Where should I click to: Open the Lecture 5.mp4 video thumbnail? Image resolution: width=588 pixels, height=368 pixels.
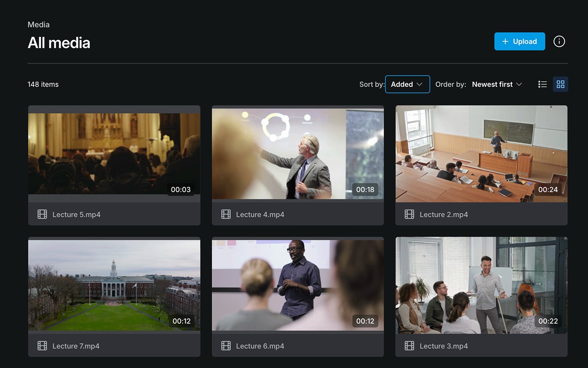tap(114, 153)
